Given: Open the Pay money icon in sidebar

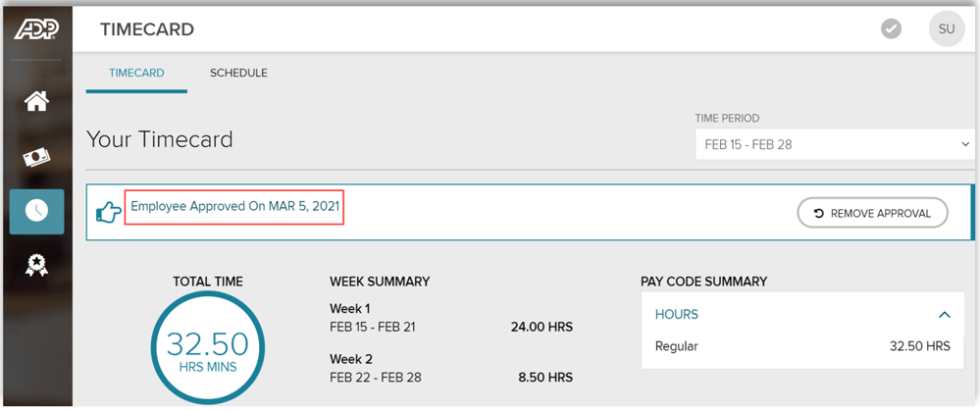Looking at the screenshot, I should [36, 157].
